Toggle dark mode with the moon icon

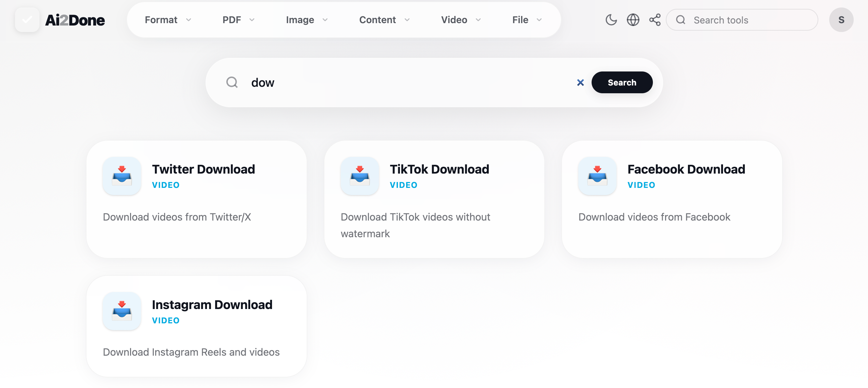click(611, 20)
